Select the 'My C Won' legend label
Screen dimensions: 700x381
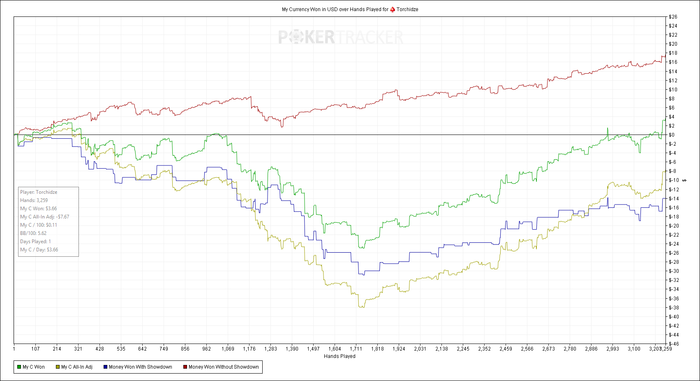[x=33, y=367]
